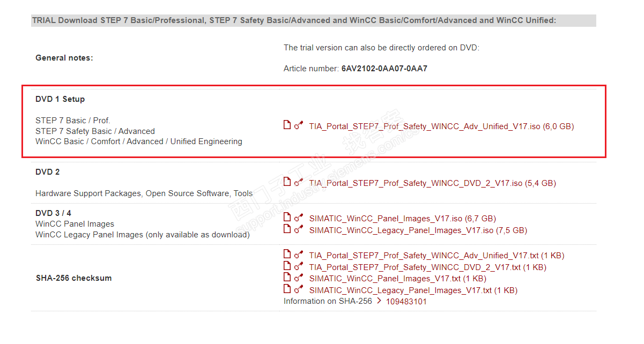Click document icon beside SIMATIC_WinCC_Panel_Images_V17.iso
The height and width of the screenshot is (344, 644).
pyautogui.click(x=287, y=218)
